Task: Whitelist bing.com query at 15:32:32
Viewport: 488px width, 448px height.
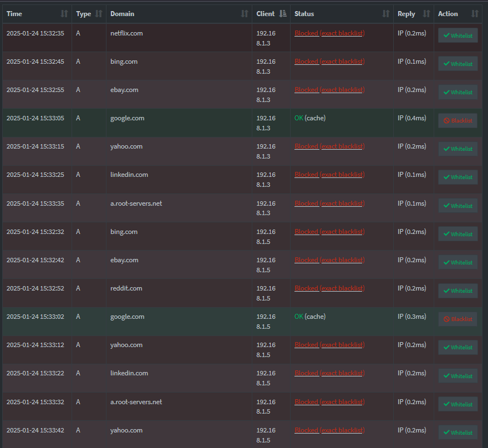Action: coord(458,234)
